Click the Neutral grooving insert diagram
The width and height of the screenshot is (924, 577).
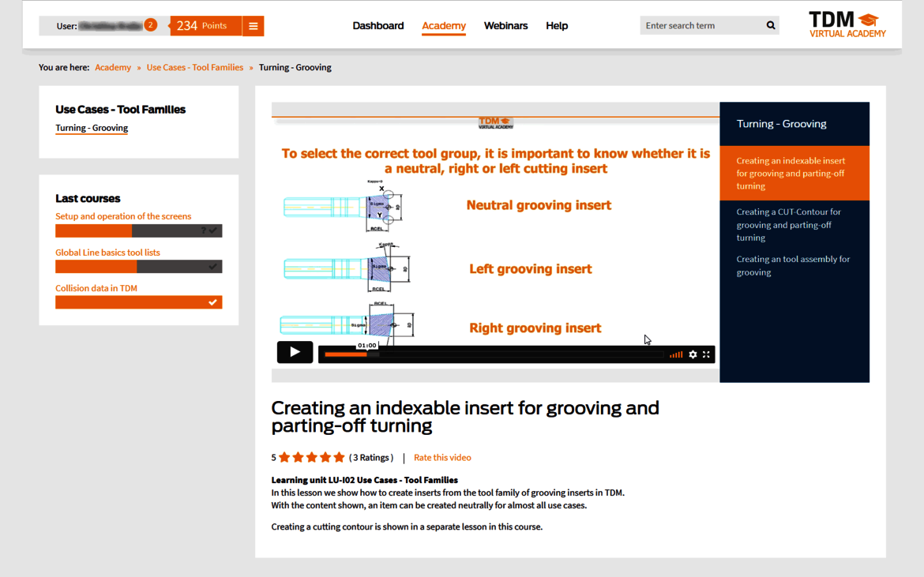[x=344, y=206]
